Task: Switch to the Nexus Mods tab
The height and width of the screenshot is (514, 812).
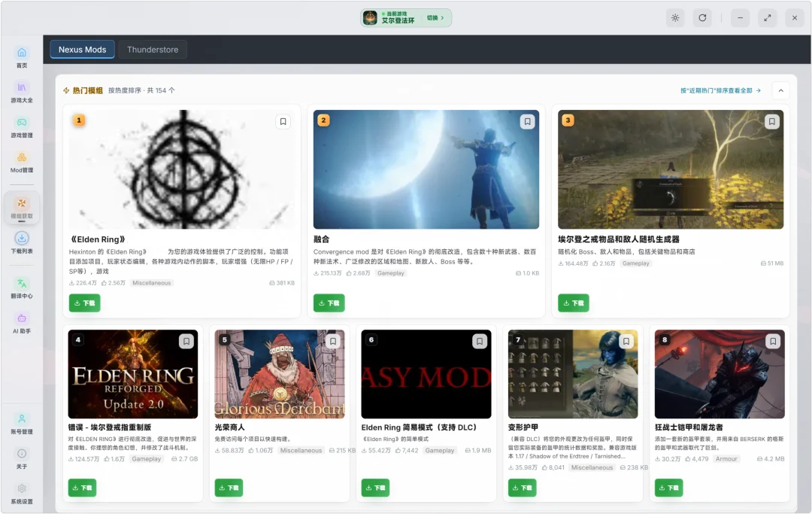Action: [x=83, y=50]
